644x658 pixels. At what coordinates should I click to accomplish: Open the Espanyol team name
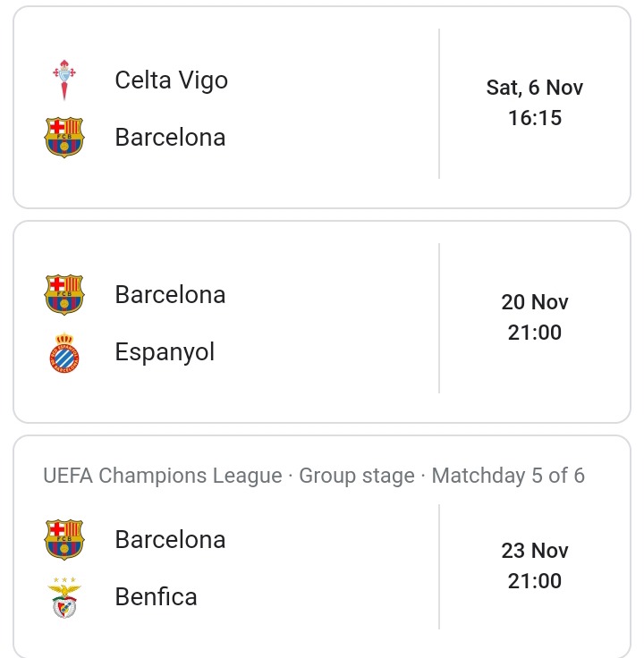(165, 352)
